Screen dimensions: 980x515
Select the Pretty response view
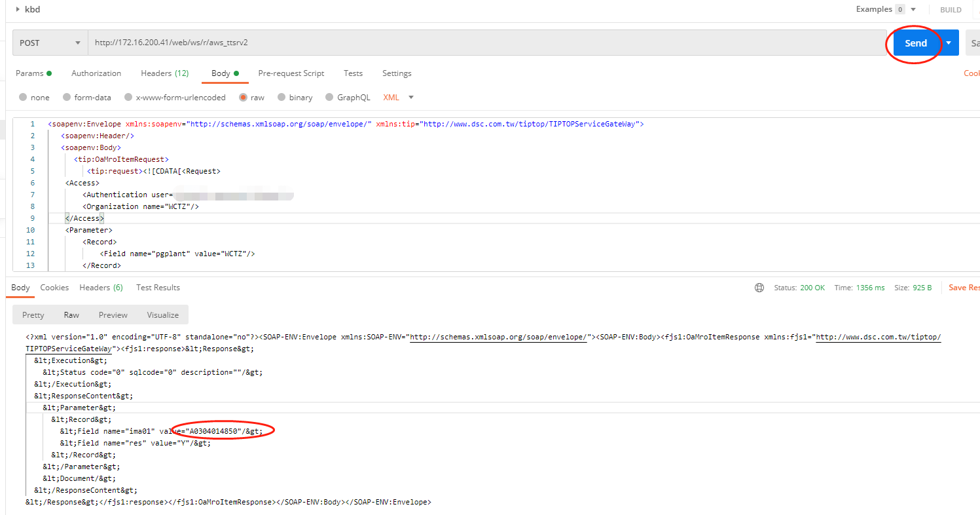[x=33, y=315]
